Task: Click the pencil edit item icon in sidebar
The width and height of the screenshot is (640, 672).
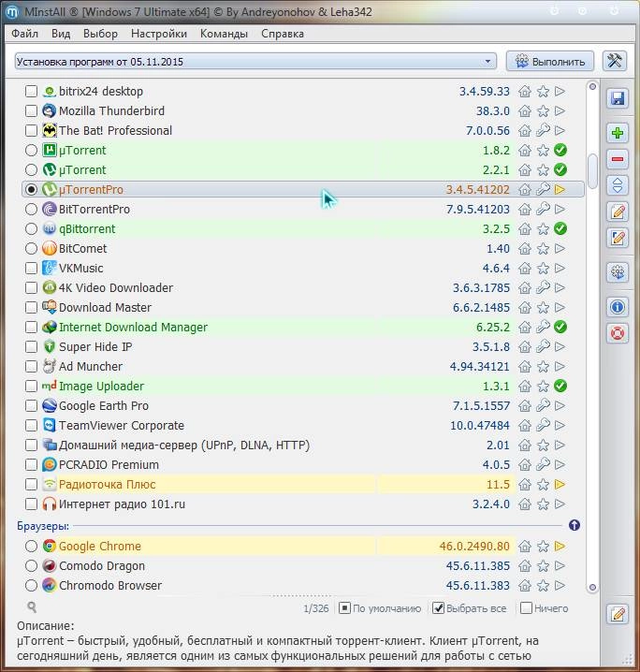Action: [x=618, y=212]
